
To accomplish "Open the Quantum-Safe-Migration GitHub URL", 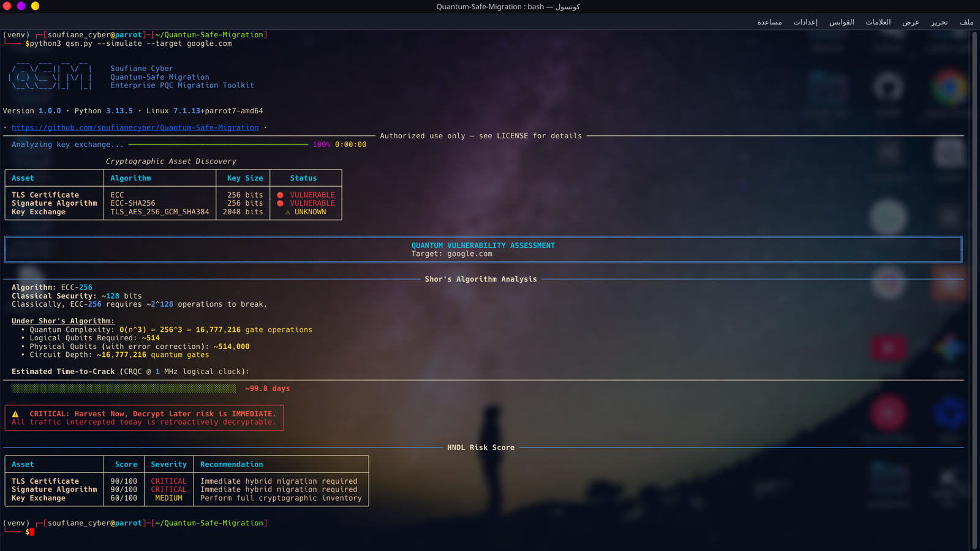I will point(135,127).
